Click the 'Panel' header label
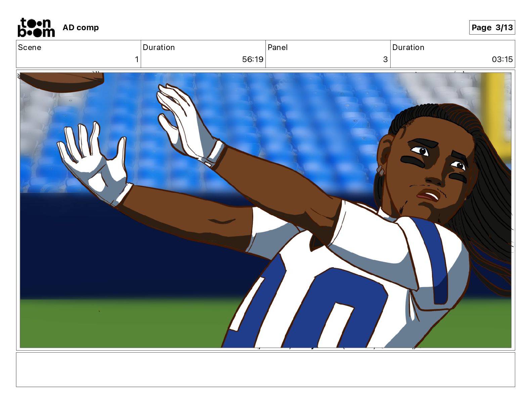 [x=278, y=47]
